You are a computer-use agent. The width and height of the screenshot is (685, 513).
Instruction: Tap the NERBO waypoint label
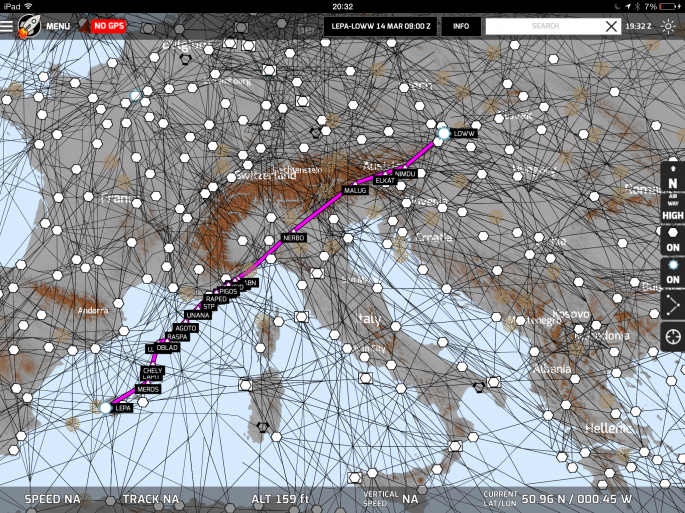tap(293, 238)
